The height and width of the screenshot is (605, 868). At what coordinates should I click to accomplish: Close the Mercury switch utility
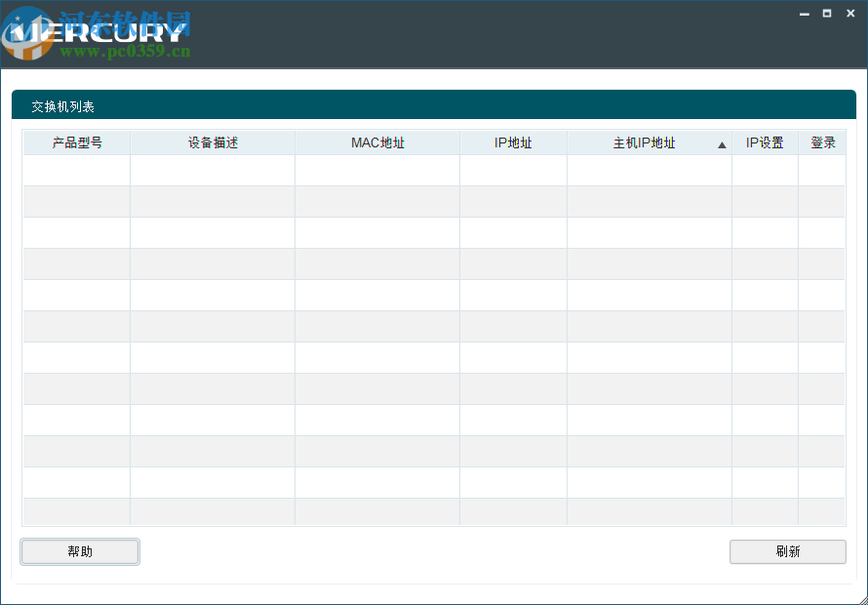tap(850, 14)
